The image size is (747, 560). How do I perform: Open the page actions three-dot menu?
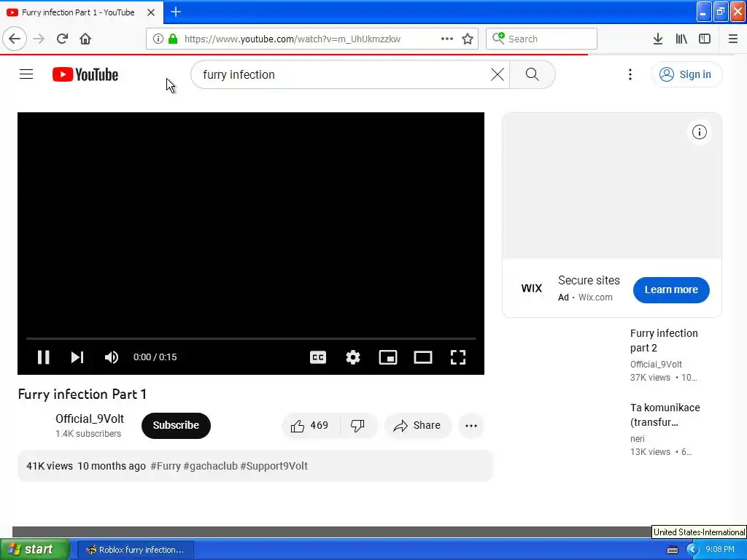pyautogui.click(x=447, y=39)
